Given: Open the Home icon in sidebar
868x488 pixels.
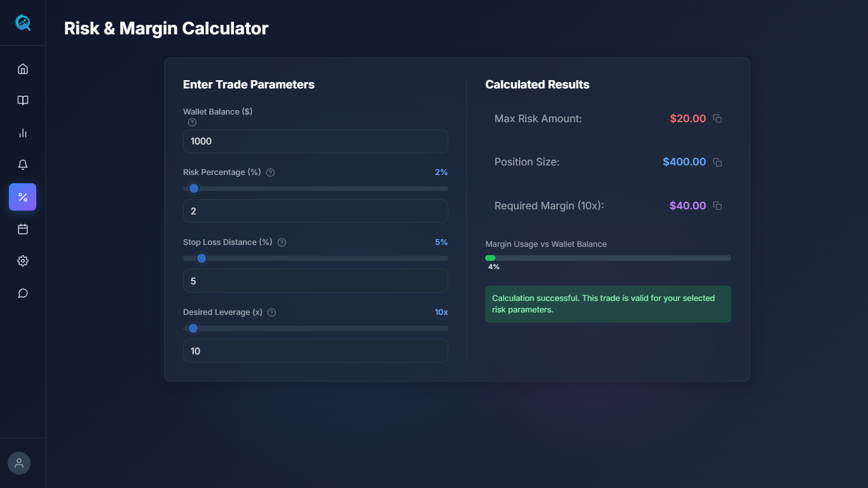Looking at the screenshot, I should pos(23,69).
